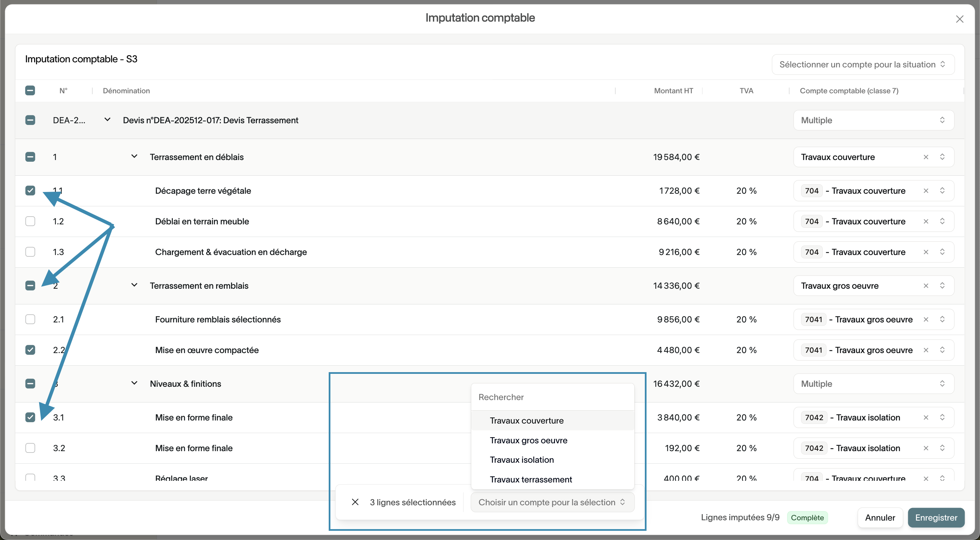
Task: Clear account on row 3.1 Mise en forme finale
Action: click(x=926, y=417)
